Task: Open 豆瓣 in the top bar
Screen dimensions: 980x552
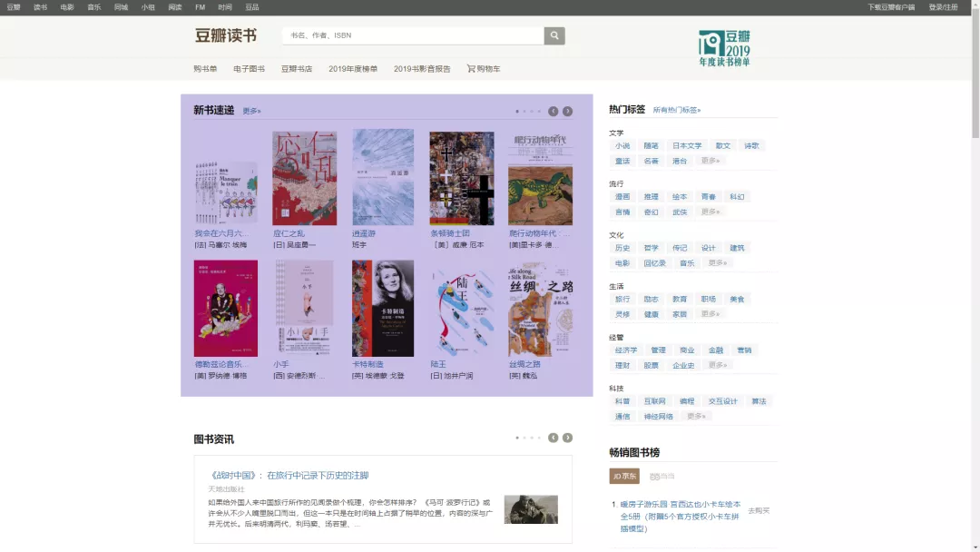Action: [14, 7]
